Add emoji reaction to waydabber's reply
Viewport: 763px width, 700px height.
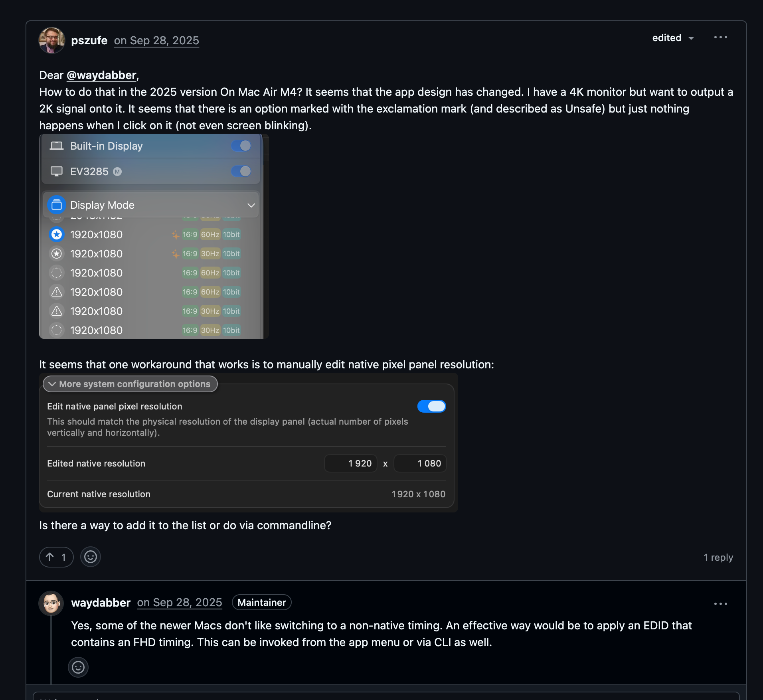click(78, 667)
